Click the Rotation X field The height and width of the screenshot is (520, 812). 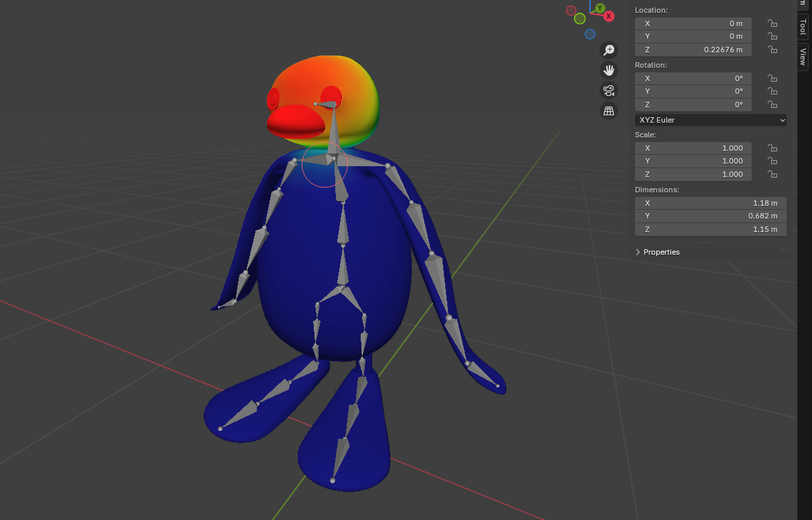pos(693,78)
